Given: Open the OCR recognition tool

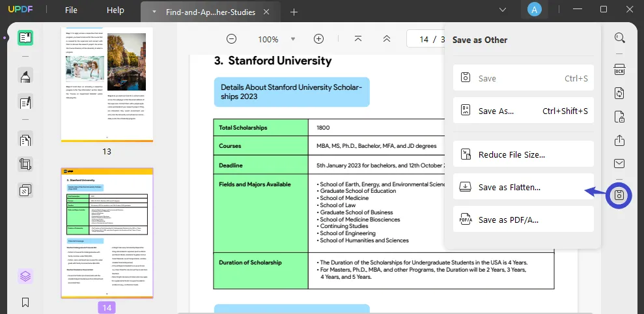Looking at the screenshot, I should point(620,70).
